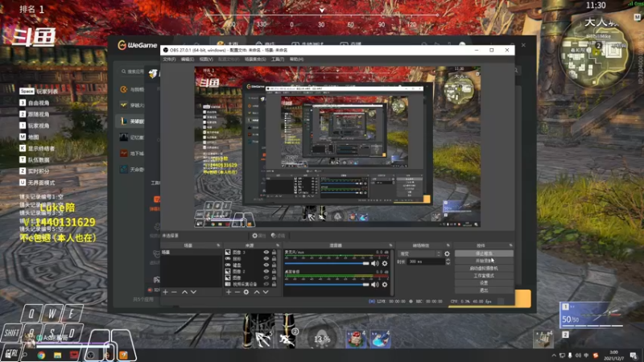This screenshot has width=644, height=362.
Task: Move the scene up in the Scenes dock
Action: coord(184,292)
